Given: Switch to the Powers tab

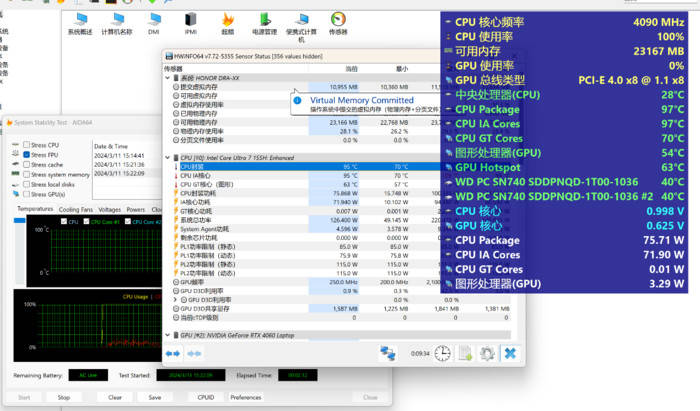Looking at the screenshot, I should pyautogui.click(x=136, y=209).
